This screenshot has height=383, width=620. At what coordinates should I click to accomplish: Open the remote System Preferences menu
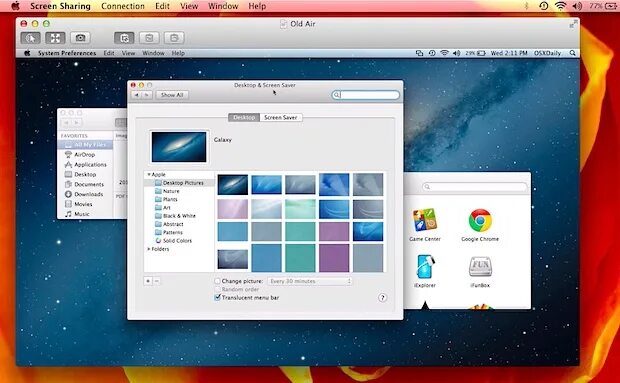pyautogui.click(x=67, y=53)
